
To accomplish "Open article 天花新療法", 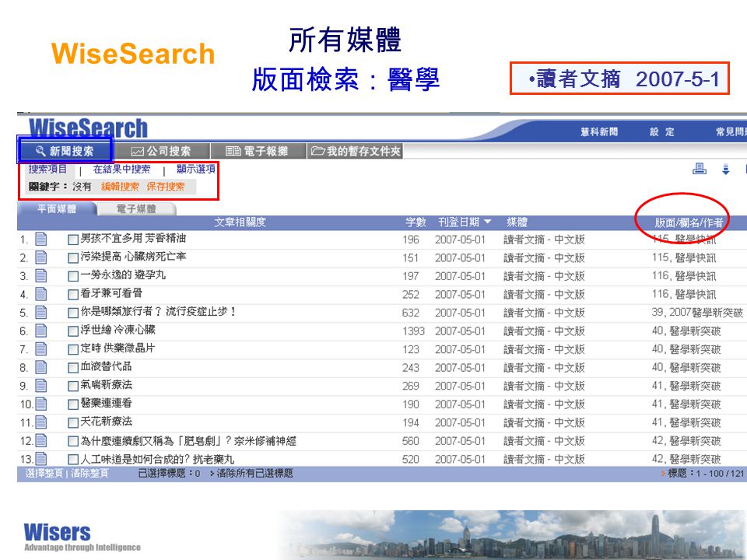I will pyautogui.click(x=106, y=422).
